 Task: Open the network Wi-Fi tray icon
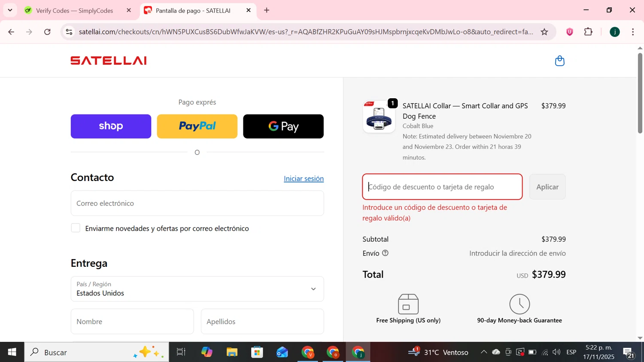point(545,352)
